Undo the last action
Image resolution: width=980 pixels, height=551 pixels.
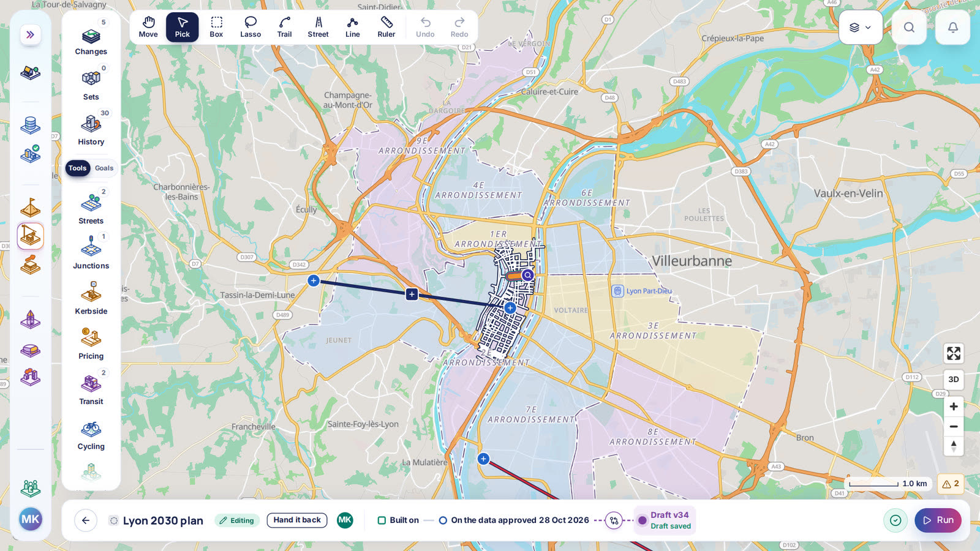[425, 28]
